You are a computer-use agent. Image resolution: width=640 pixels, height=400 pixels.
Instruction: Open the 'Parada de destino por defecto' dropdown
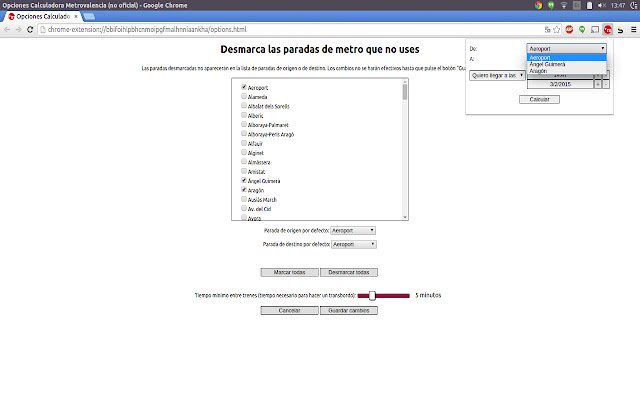(353, 244)
